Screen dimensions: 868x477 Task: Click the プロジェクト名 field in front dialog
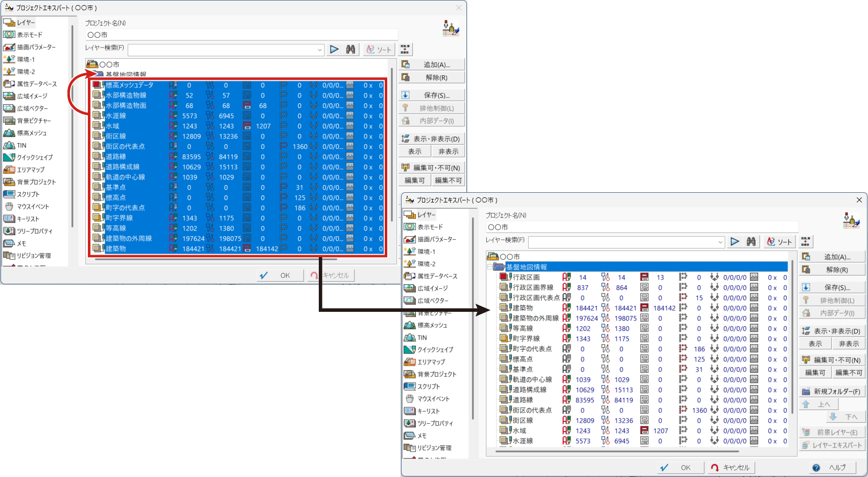pyautogui.click(x=641, y=227)
